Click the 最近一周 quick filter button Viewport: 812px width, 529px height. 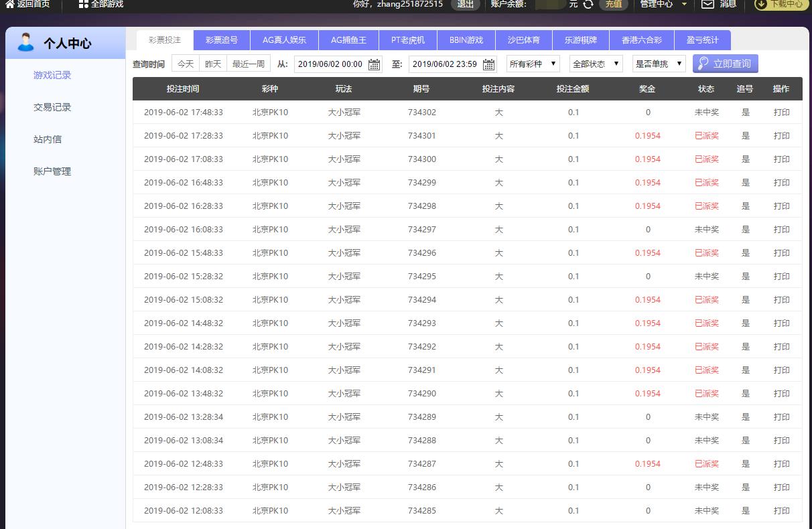click(x=249, y=64)
